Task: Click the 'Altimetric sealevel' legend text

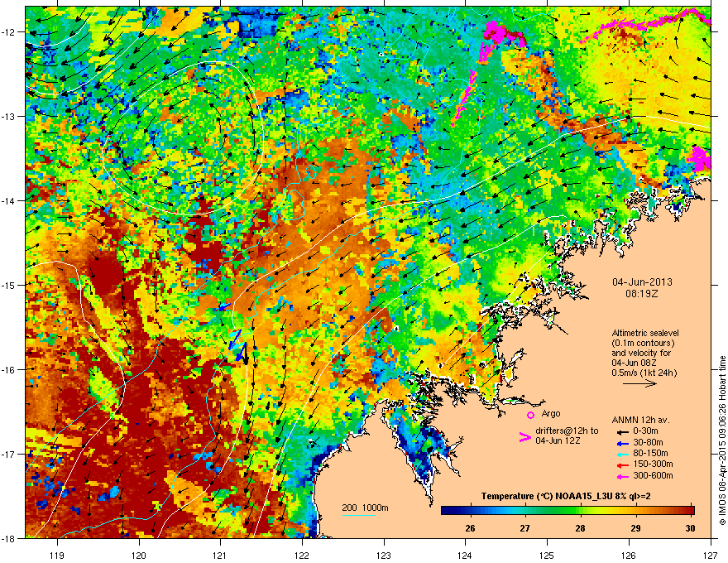Action: click(645, 333)
